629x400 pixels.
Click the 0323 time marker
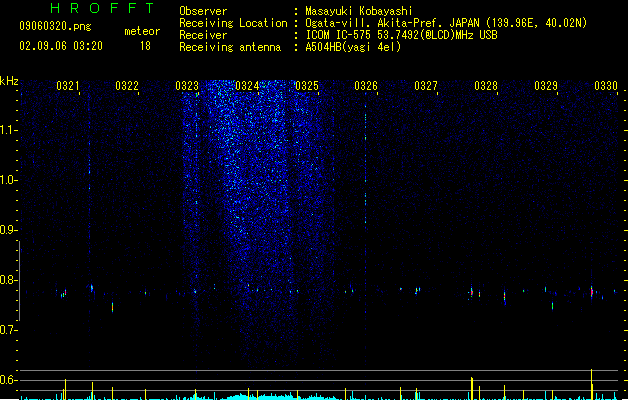coord(187,86)
